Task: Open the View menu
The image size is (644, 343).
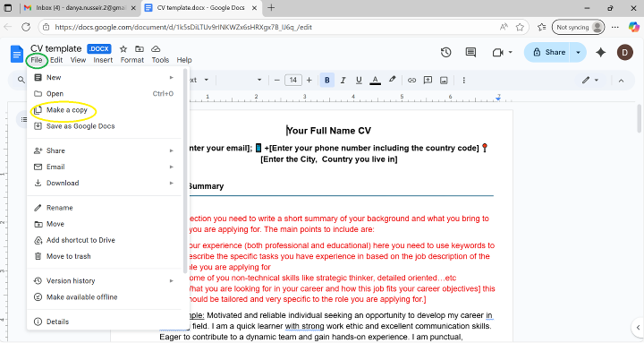Action: tap(78, 60)
